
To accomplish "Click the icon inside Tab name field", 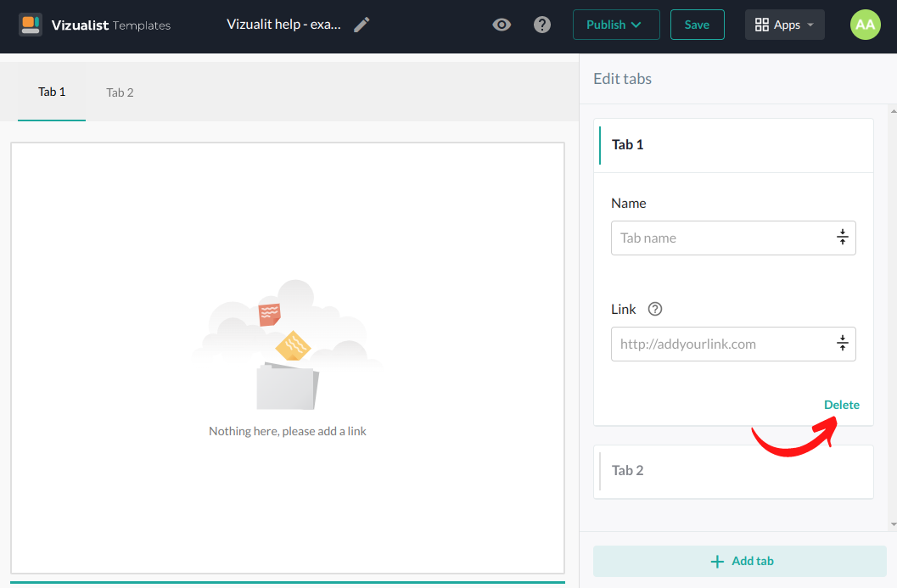I will tap(842, 238).
